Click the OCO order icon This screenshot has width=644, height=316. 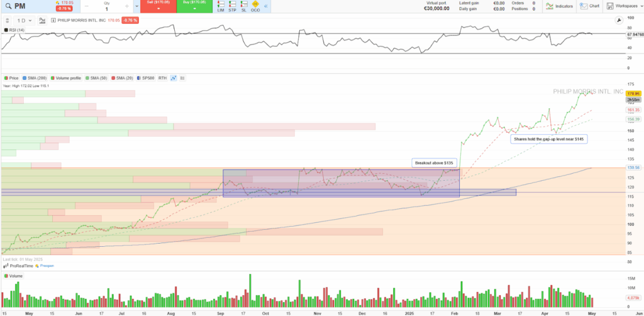[x=255, y=7]
